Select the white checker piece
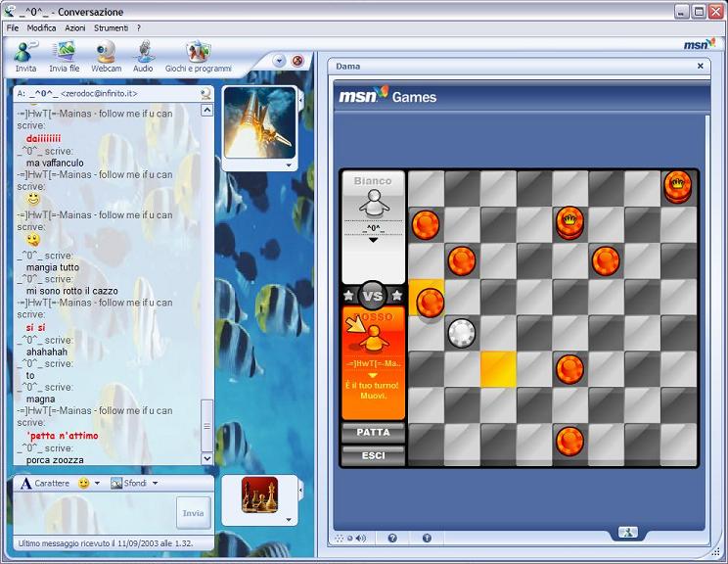This screenshot has height=564, width=728. [462, 333]
